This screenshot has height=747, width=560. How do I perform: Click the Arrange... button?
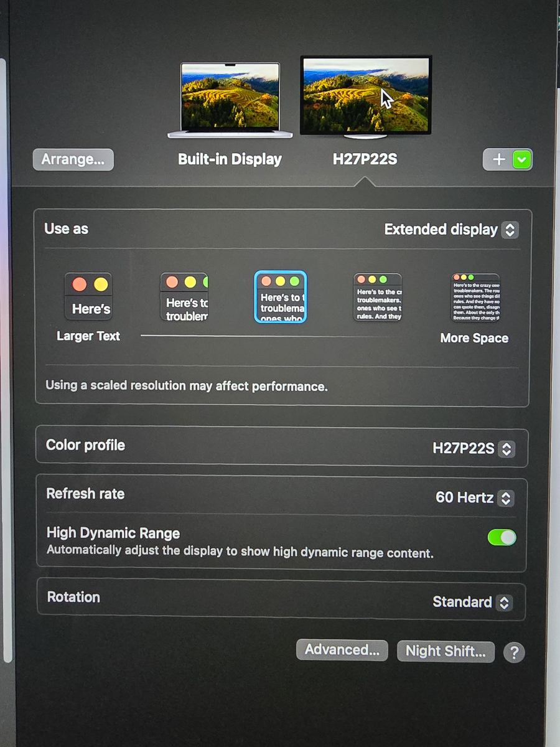(x=73, y=160)
